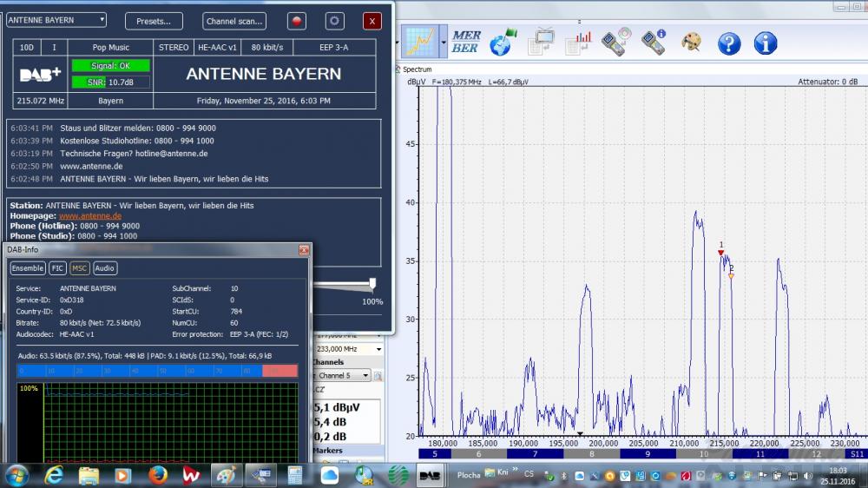Select the MSC tab in DAB-Info
Image resolution: width=868 pixels, height=488 pixels.
click(x=79, y=268)
